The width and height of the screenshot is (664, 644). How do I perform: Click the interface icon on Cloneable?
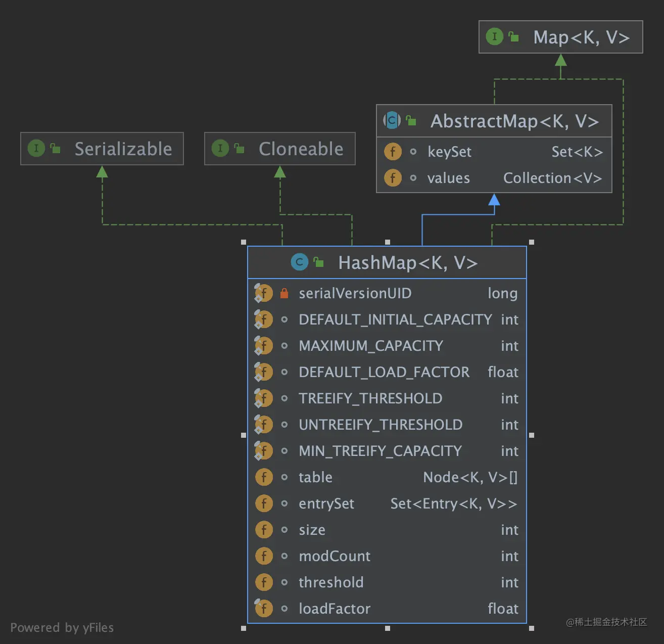[220, 149]
